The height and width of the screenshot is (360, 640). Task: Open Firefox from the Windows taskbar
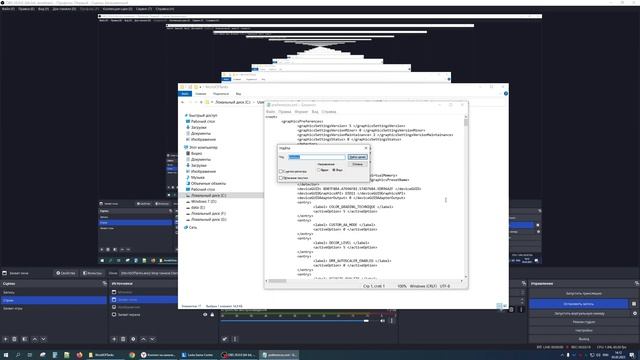79,355
